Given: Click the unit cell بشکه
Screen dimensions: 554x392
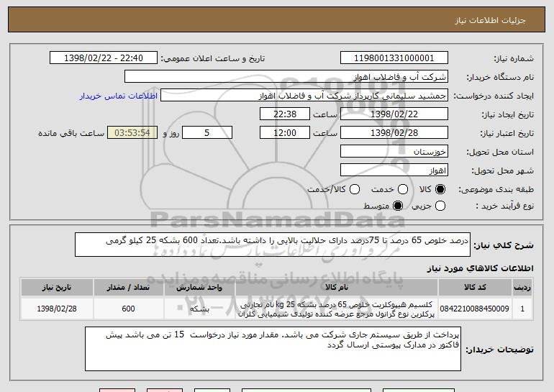Looking at the screenshot, I should click(199, 309).
